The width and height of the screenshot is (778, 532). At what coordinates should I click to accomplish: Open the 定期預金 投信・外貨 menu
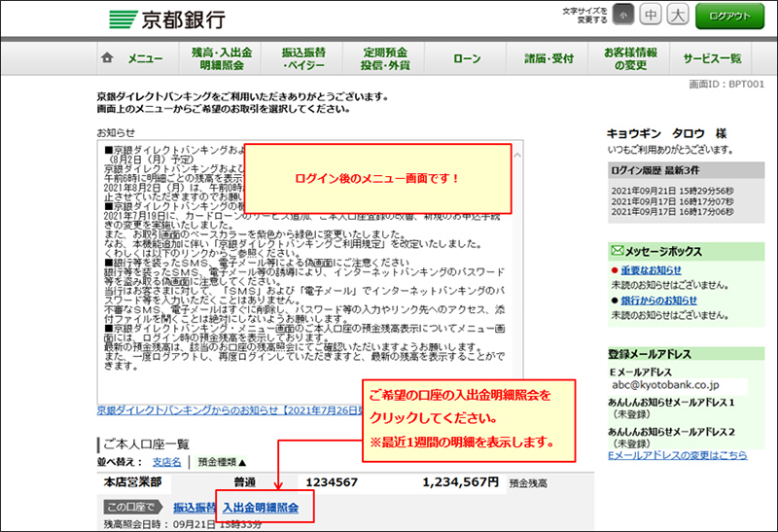[x=385, y=58]
